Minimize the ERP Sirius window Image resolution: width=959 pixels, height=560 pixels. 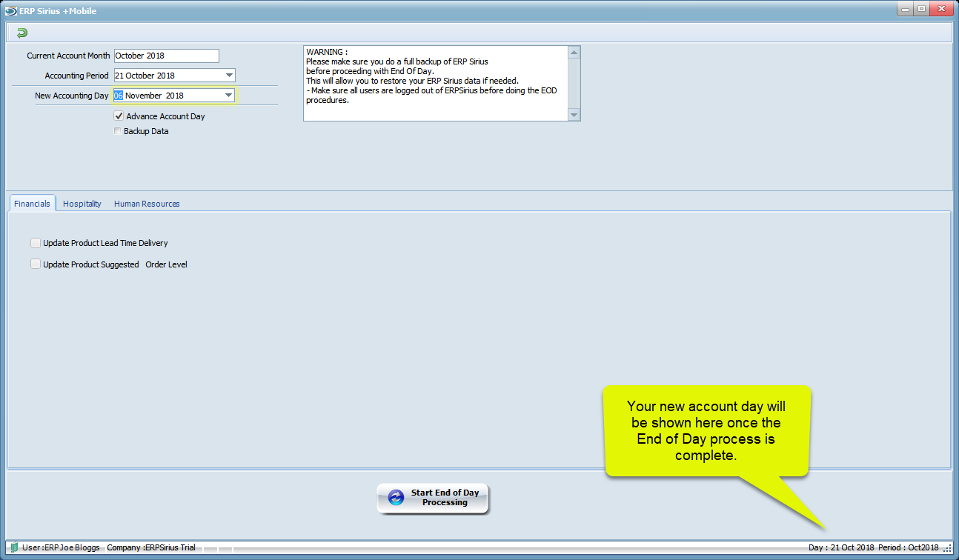pyautogui.click(x=906, y=9)
